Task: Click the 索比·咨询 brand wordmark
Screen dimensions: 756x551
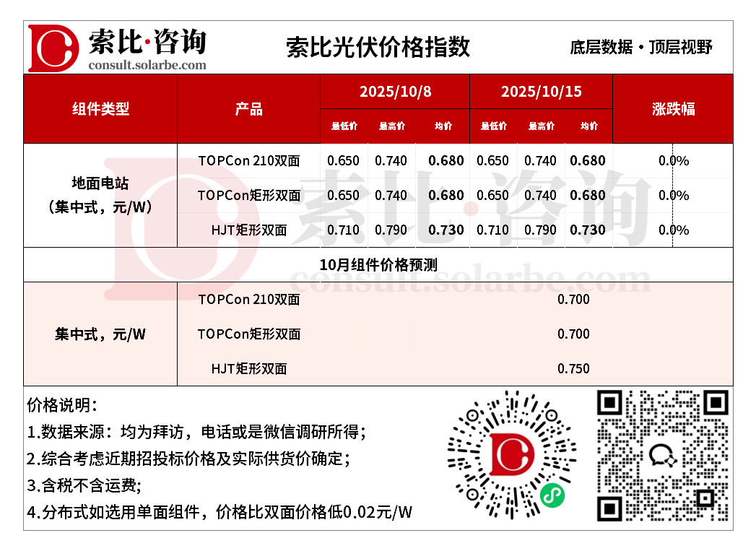Action: 147,41
